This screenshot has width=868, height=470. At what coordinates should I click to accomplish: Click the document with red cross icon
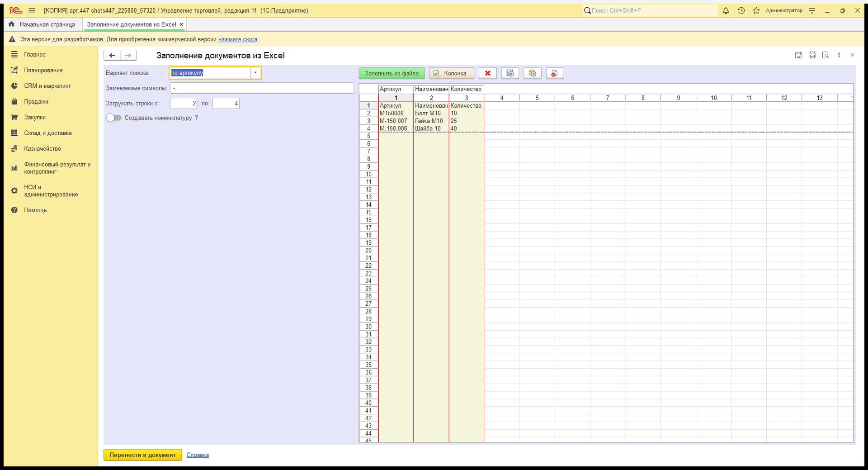tap(555, 73)
